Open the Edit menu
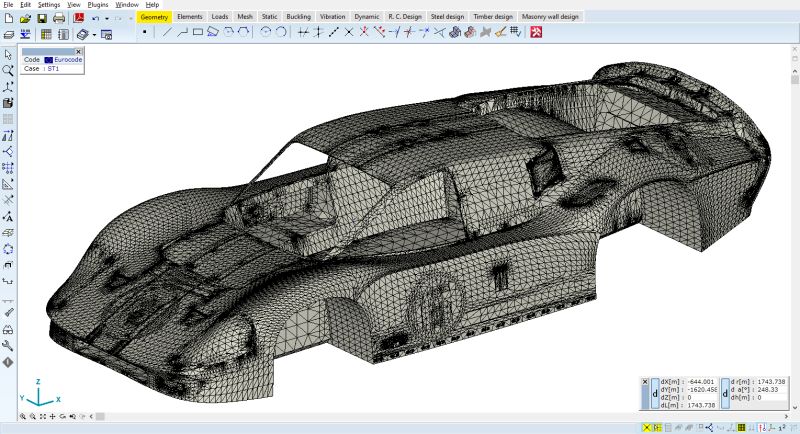This screenshot has width=800, height=434. pyautogui.click(x=26, y=5)
